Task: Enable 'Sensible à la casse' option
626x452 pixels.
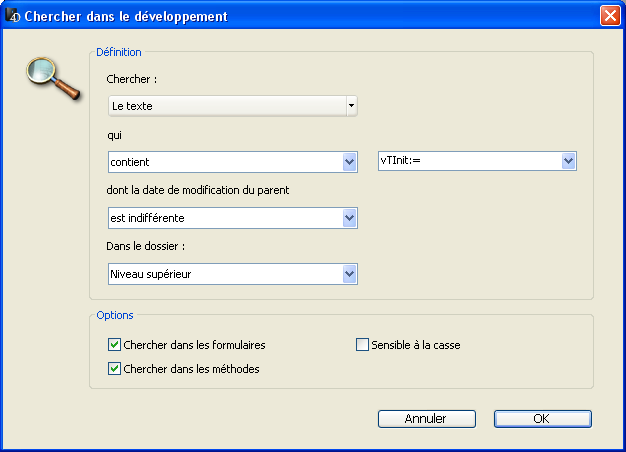Action: pos(363,345)
